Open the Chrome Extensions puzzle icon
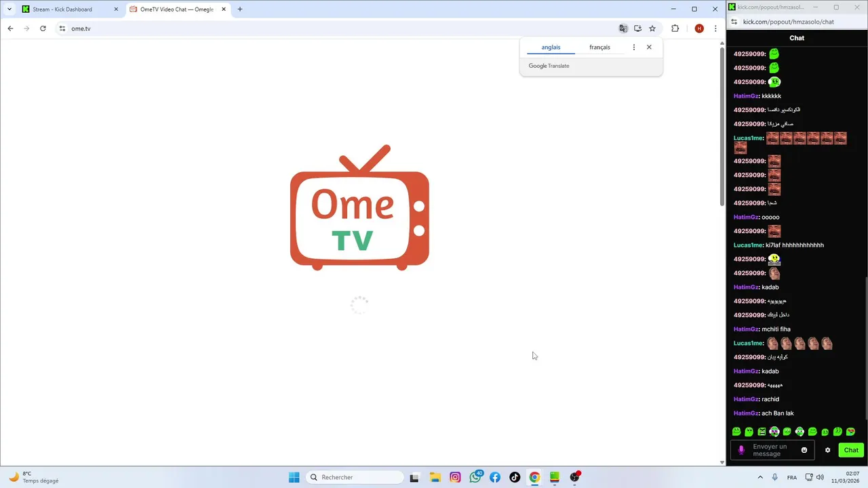This screenshot has width=868, height=488. [675, 28]
